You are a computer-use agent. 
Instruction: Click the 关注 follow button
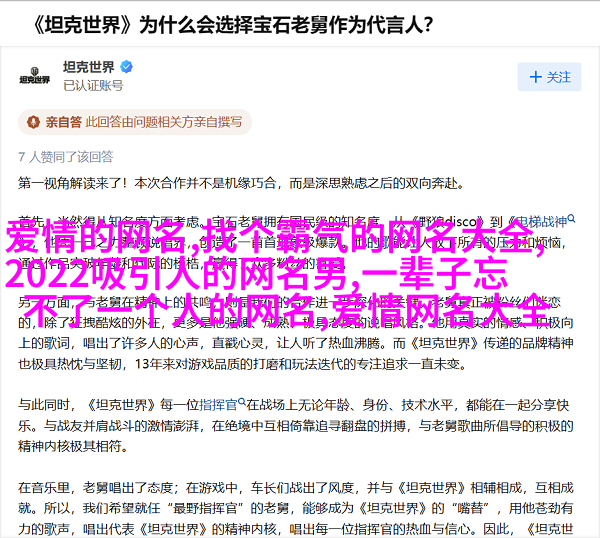point(549,77)
